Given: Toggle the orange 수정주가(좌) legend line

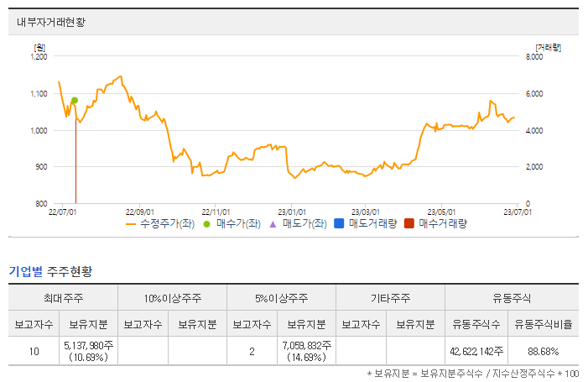Looking at the screenshot, I should pyautogui.click(x=131, y=224).
